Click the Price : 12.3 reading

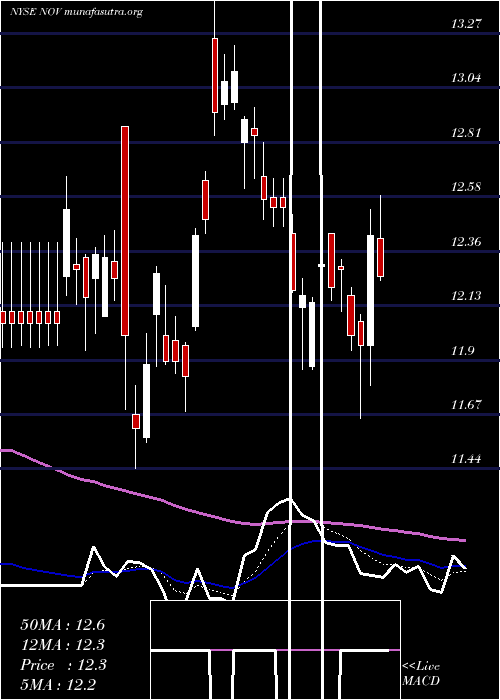(x=63, y=665)
